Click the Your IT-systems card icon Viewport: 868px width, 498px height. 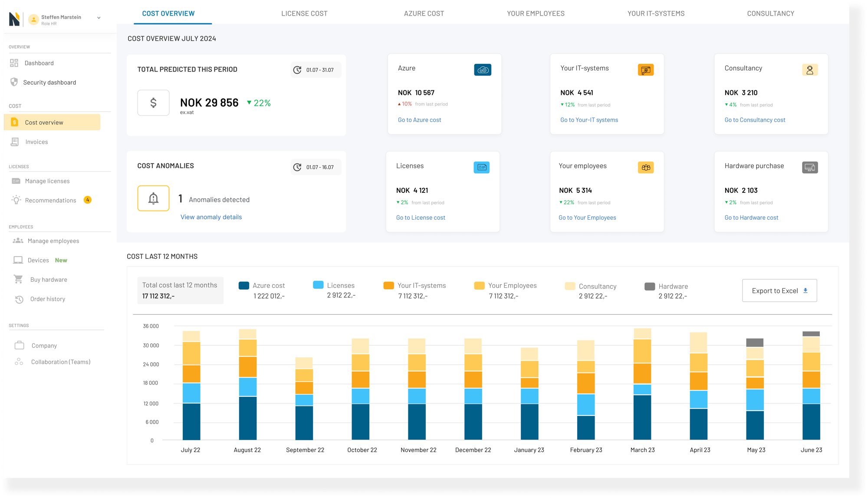(646, 70)
